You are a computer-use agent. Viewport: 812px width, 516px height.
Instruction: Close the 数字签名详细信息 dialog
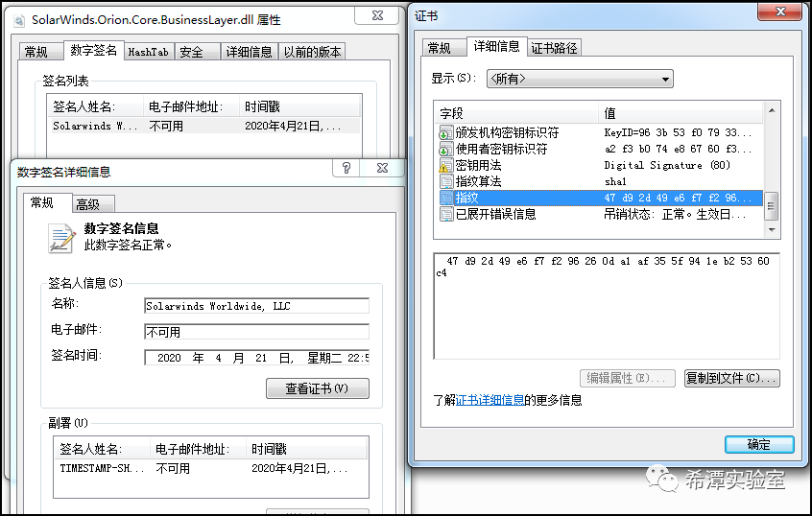382,168
